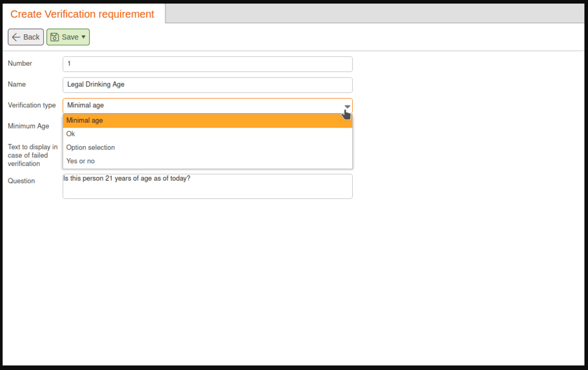This screenshot has width=588, height=370.
Task: Collapse the Verification type dropdown arrow
Action: coord(347,106)
